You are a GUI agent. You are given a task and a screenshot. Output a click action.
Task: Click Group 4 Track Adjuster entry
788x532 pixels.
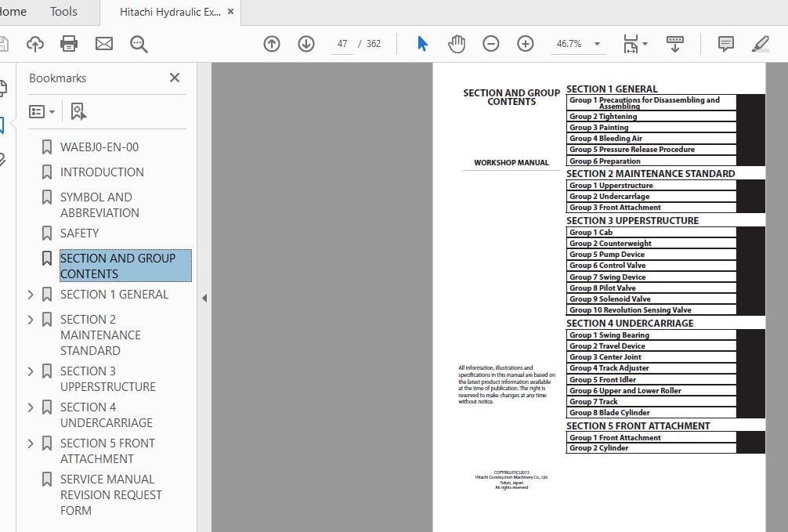pos(609,368)
